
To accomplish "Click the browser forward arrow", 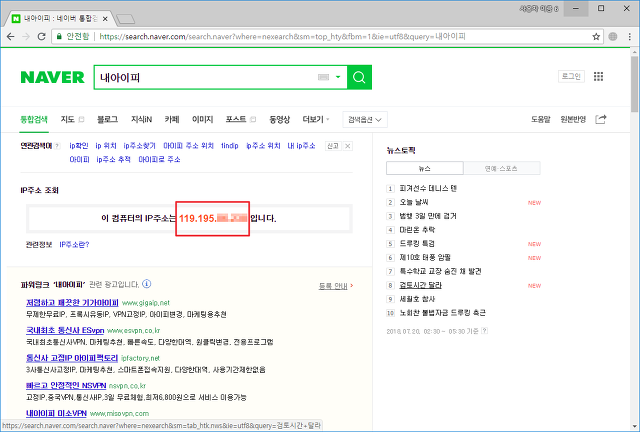I will (26, 36).
